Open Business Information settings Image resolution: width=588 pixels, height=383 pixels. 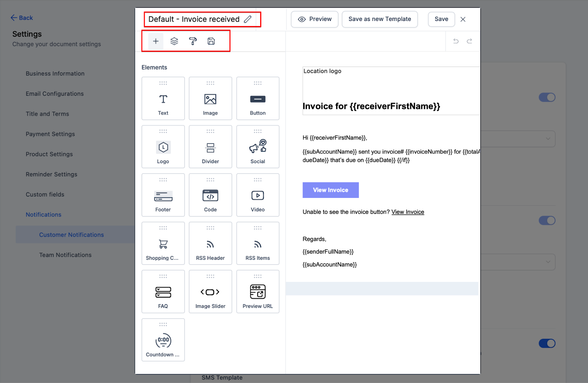pos(55,74)
